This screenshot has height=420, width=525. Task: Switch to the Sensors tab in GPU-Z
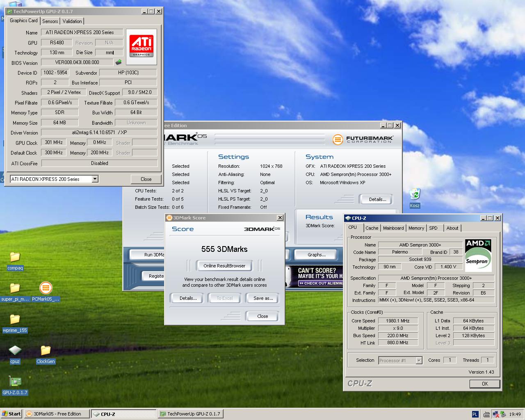50,21
